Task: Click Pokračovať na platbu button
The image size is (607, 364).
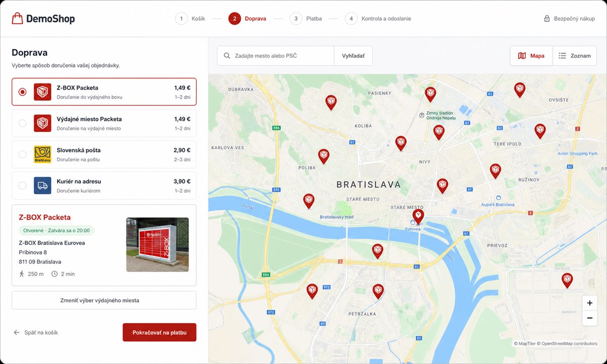Action: (159, 333)
